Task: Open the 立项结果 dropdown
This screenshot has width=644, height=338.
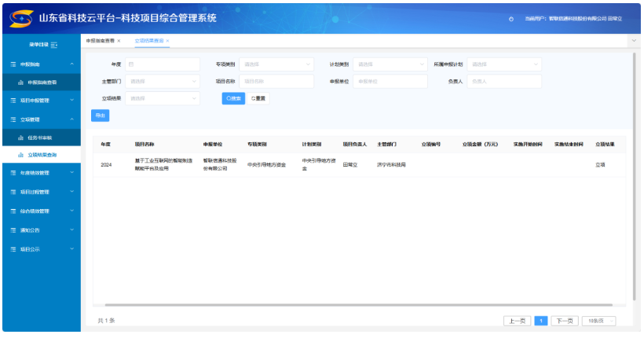Action: pyautogui.click(x=163, y=98)
